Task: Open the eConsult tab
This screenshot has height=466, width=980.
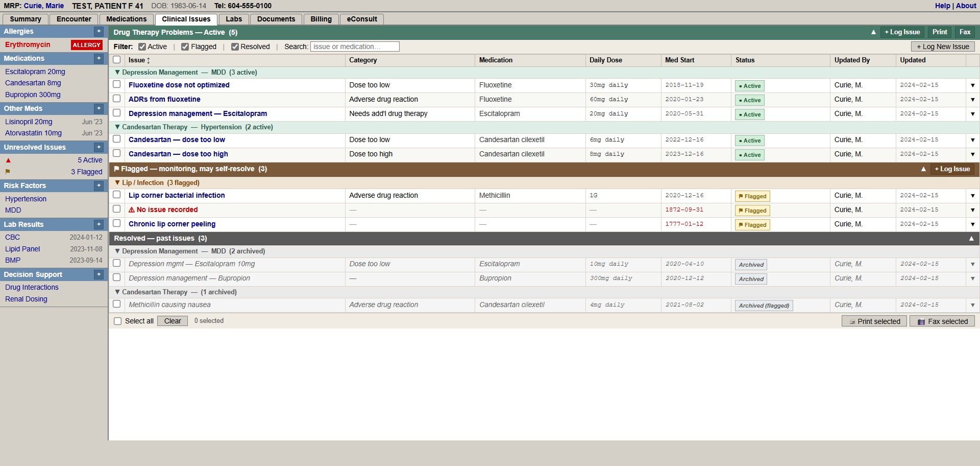Action: pos(361,19)
